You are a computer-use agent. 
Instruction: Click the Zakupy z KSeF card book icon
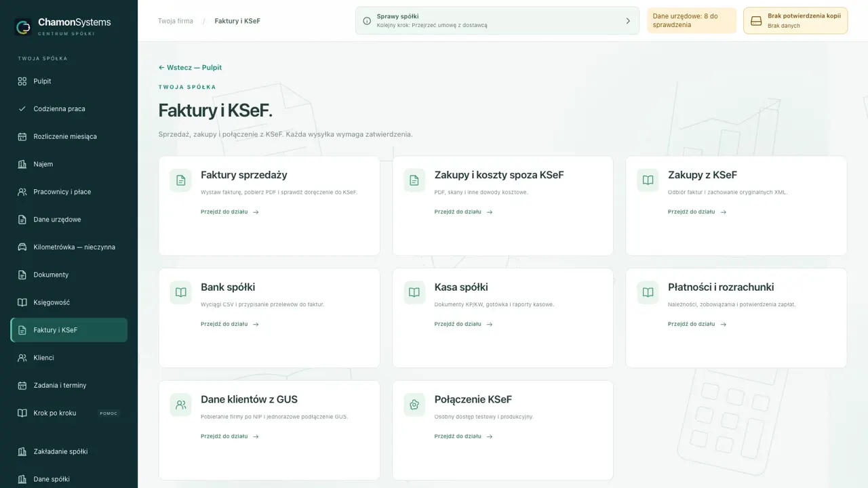tap(648, 180)
